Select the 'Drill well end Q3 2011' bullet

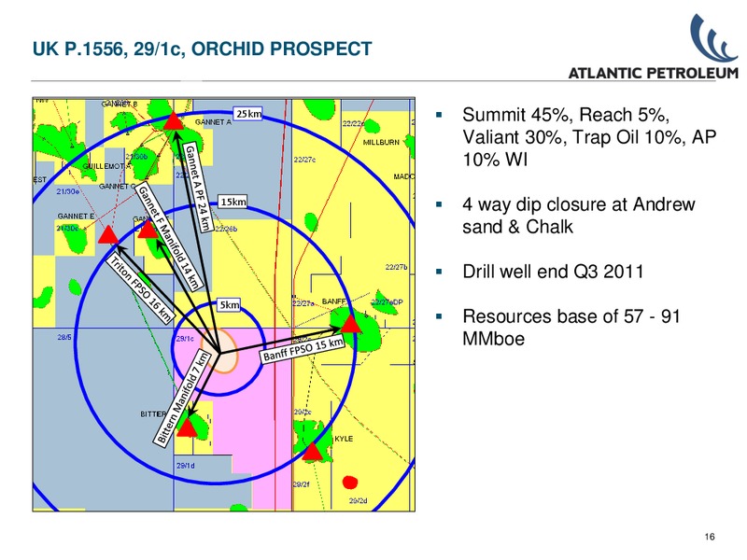click(553, 272)
